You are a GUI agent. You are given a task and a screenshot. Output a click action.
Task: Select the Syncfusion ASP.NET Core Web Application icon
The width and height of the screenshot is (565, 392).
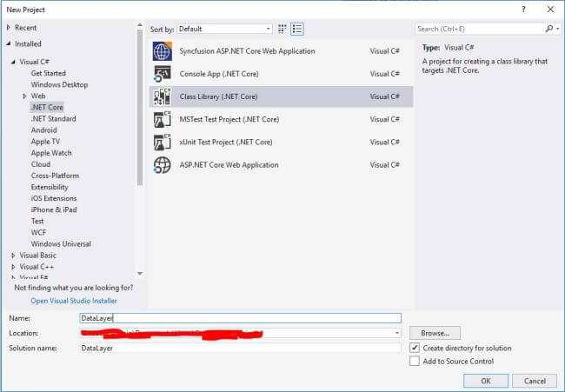pyautogui.click(x=163, y=51)
